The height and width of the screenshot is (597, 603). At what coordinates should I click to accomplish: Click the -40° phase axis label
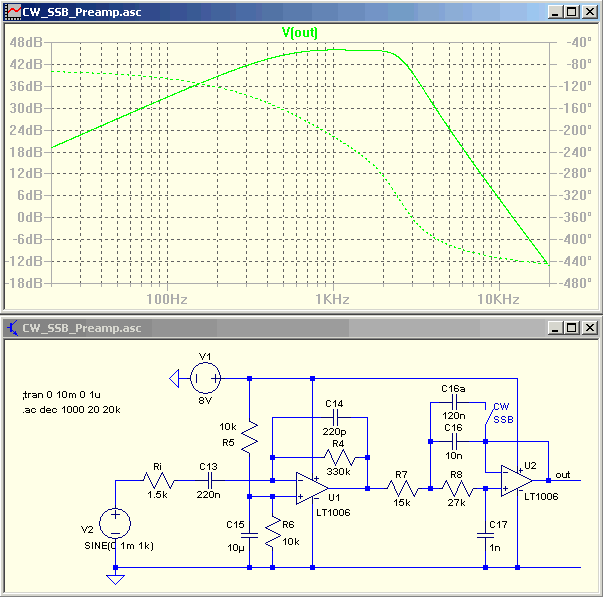coord(579,42)
